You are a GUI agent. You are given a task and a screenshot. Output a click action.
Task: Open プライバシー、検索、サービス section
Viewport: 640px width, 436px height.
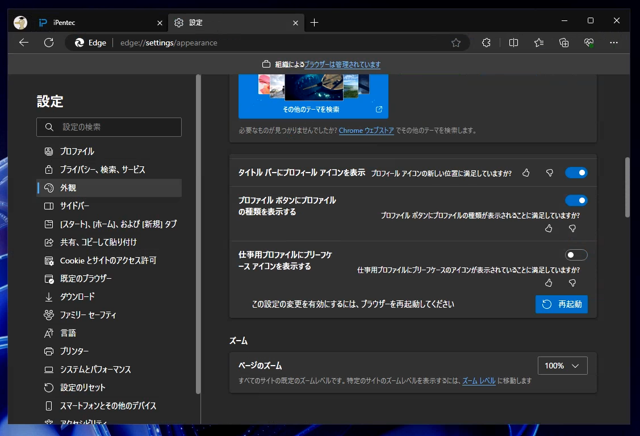109,169
